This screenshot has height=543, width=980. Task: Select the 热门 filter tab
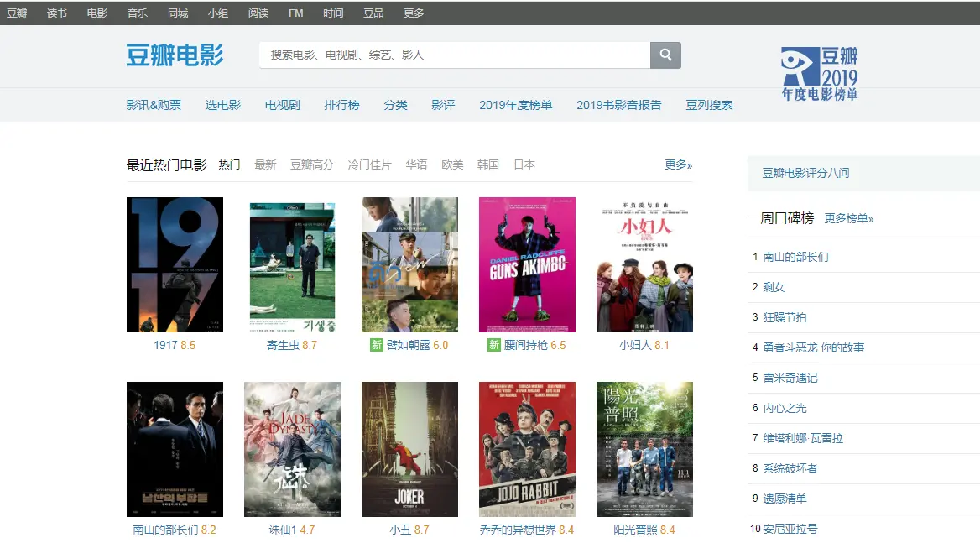(x=229, y=165)
